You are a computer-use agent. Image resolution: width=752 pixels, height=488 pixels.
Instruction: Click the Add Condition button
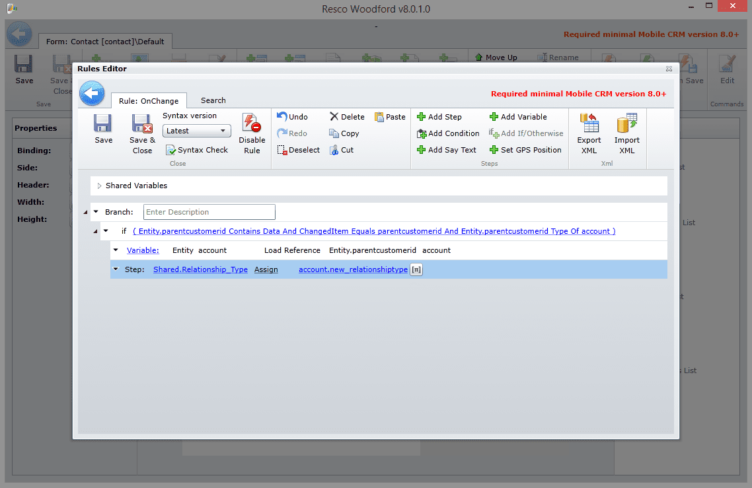coord(448,133)
